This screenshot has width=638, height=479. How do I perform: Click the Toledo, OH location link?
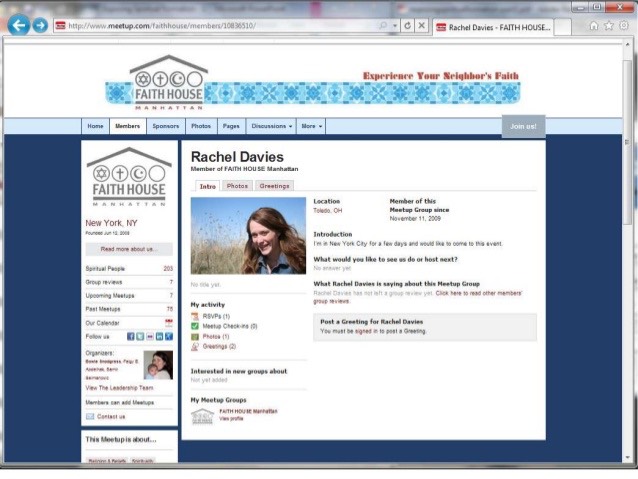[328, 210]
